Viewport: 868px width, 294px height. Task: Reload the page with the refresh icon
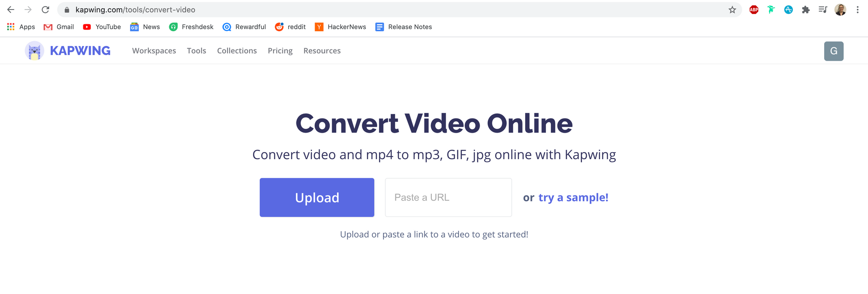click(x=46, y=10)
